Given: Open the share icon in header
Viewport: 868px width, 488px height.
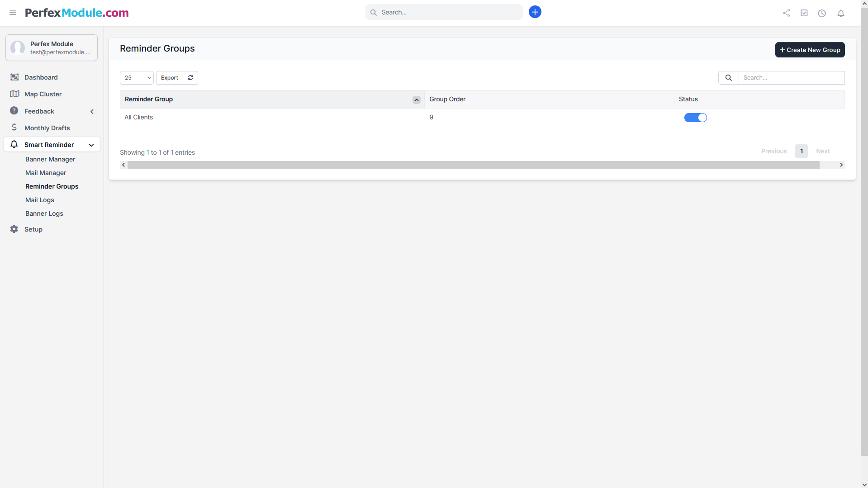Looking at the screenshot, I should (786, 13).
